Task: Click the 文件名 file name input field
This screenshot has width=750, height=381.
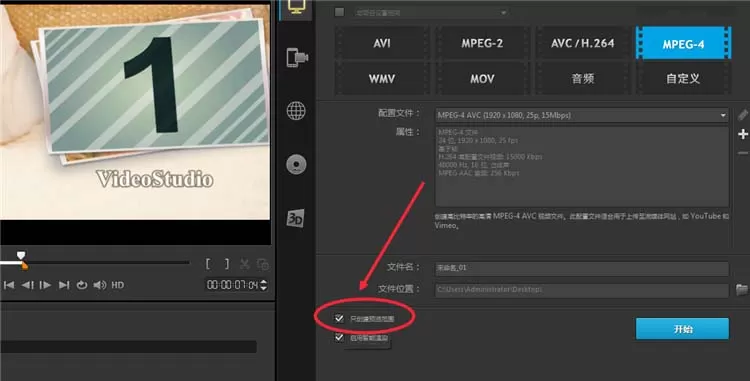Action: tap(582, 268)
